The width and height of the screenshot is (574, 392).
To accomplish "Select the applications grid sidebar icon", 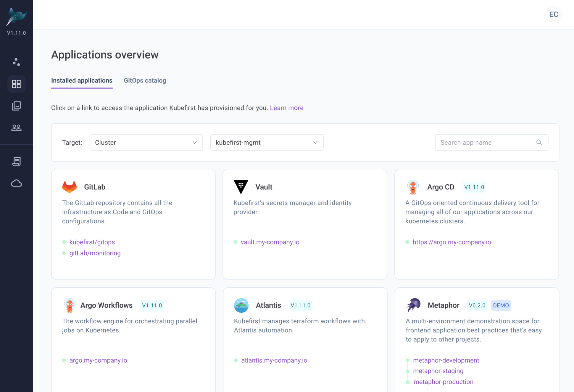I will (16, 84).
